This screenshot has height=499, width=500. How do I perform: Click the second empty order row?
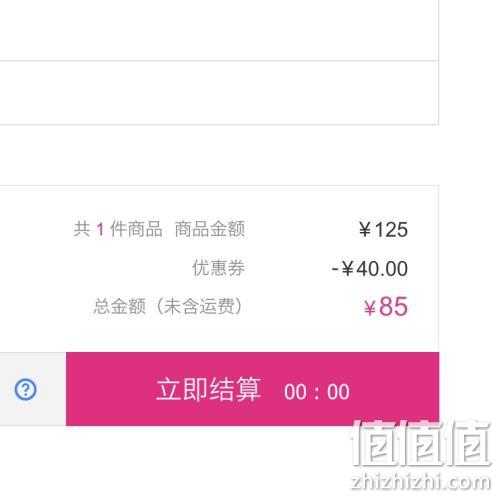219,93
